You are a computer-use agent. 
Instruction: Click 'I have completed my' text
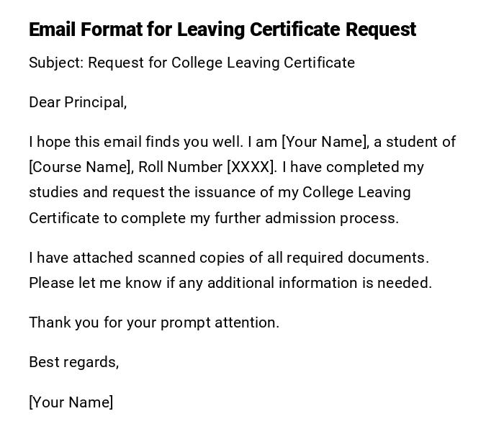pos(353,167)
